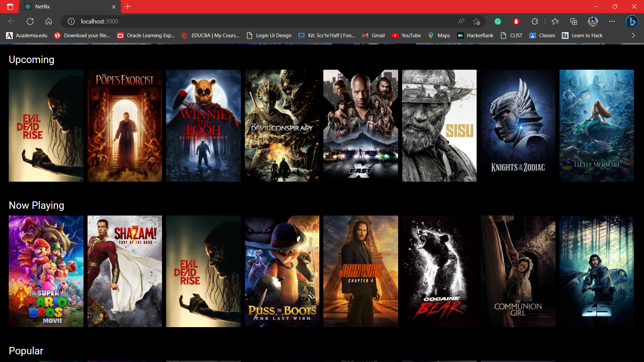View site information for localhost
The height and width of the screenshot is (362, 644).
pyautogui.click(x=71, y=21)
